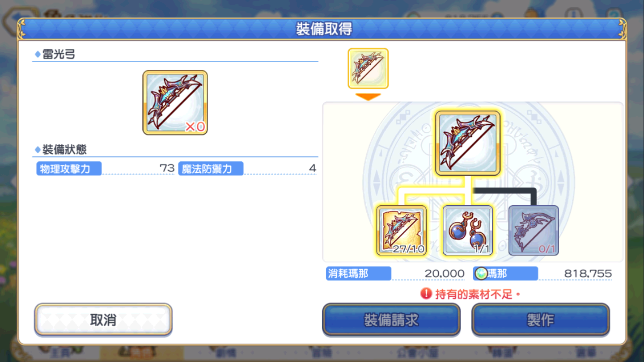Click the 消耗瑪那 cost label

359,274
